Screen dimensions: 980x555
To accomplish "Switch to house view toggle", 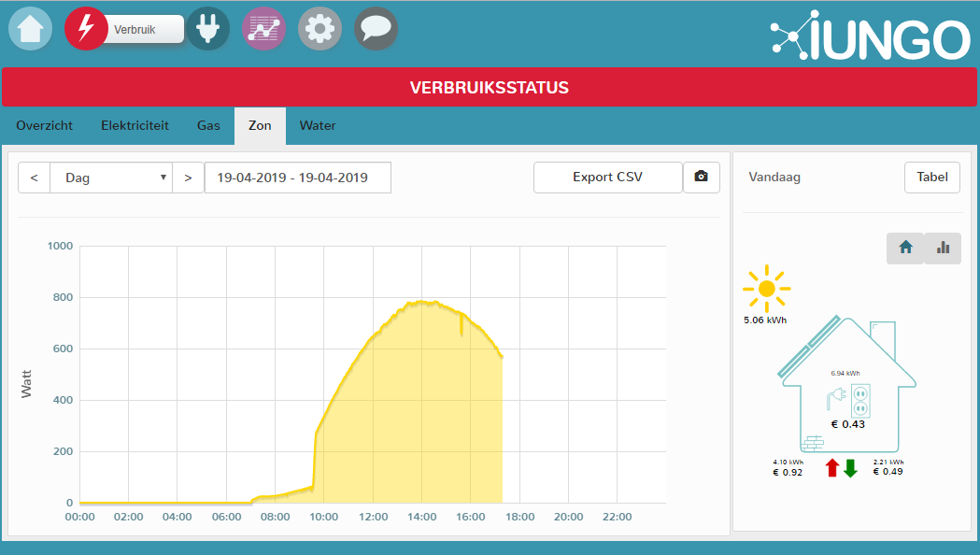I will (x=904, y=248).
